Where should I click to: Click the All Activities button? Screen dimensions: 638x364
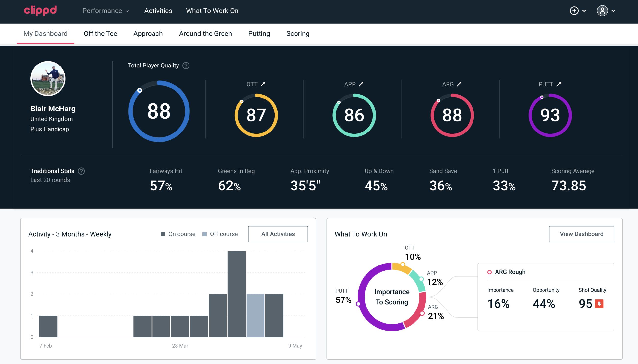278,234
